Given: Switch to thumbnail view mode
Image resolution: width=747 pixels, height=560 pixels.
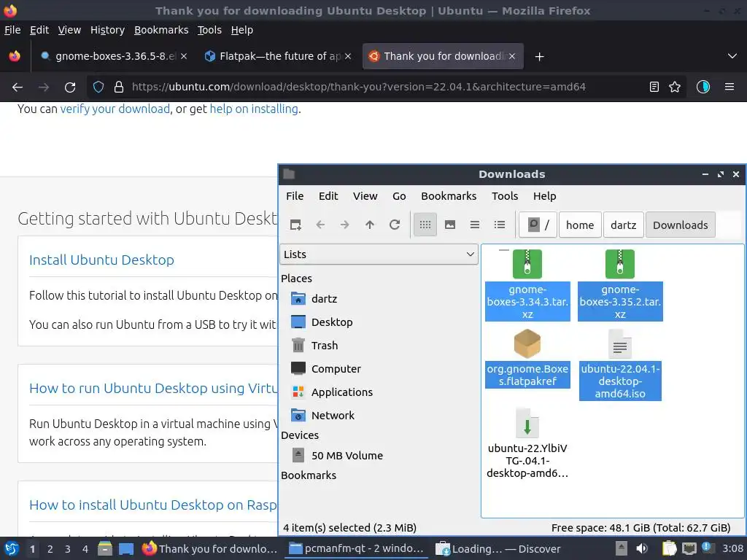Looking at the screenshot, I should coord(449,225).
